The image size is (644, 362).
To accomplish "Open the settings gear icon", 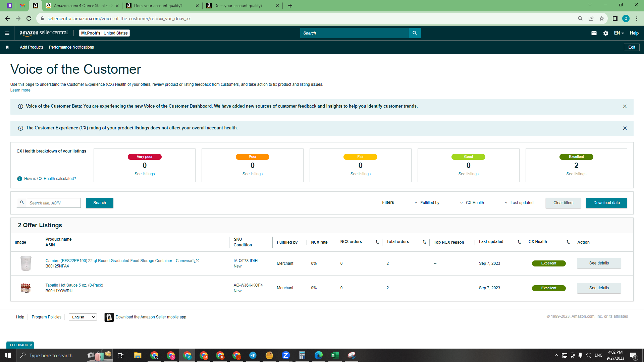I will pos(605,33).
